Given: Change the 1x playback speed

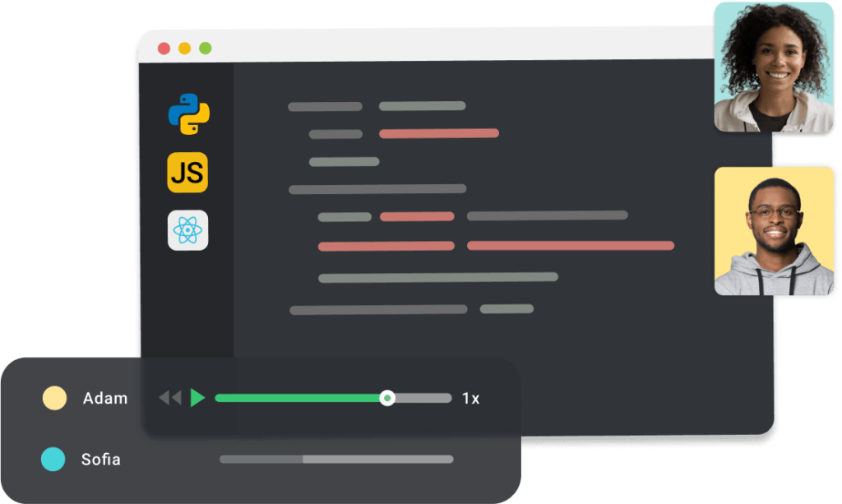Looking at the screenshot, I should [x=470, y=398].
